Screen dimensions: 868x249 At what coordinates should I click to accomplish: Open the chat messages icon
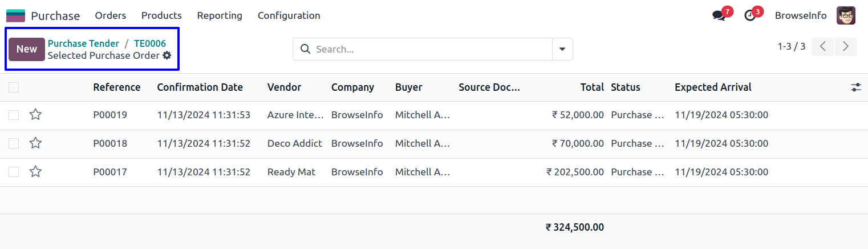pyautogui.click(x=719, y=16)
